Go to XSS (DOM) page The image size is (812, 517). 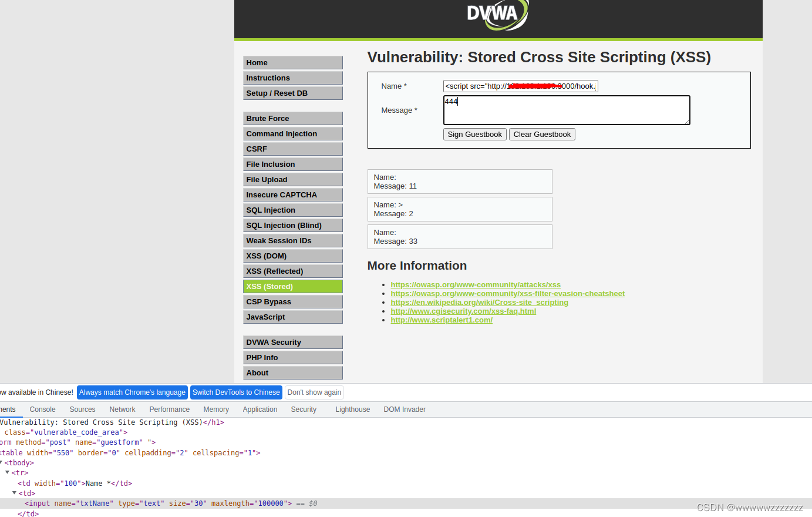tap(293, 256)
